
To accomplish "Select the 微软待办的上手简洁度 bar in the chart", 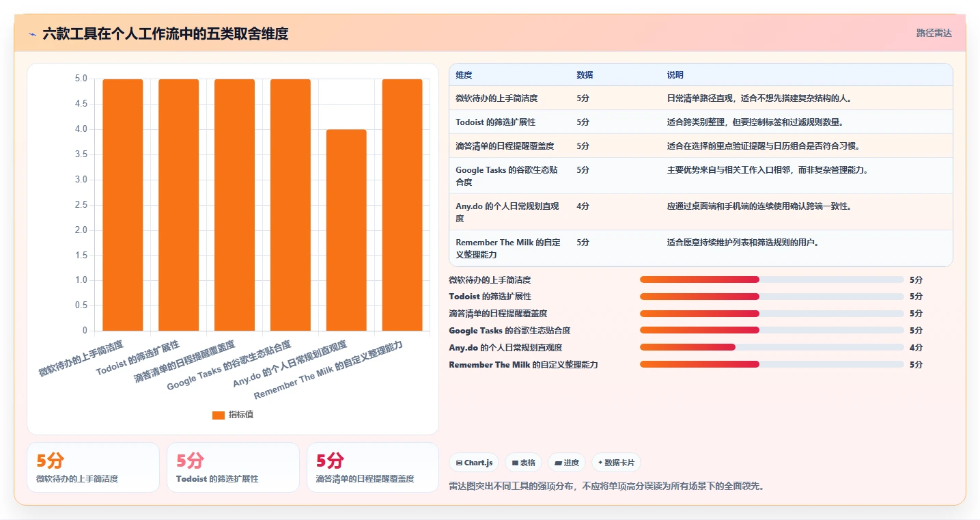I will [x=123, y=205].
